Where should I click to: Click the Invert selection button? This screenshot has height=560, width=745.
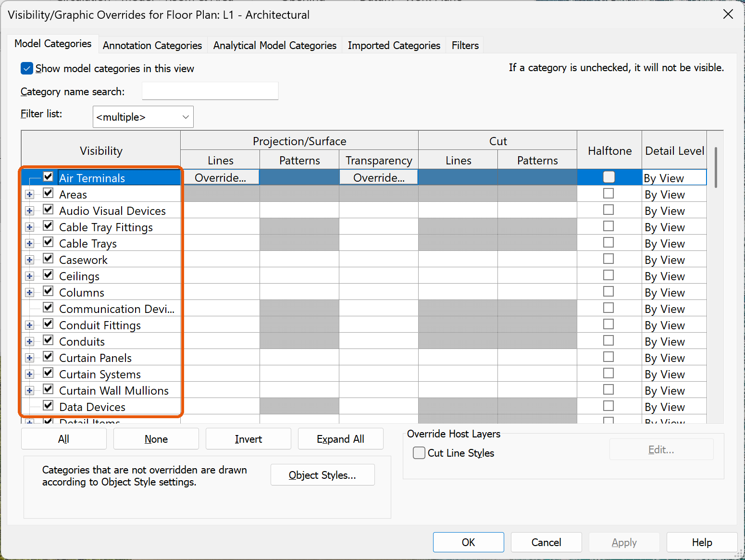tap(248, 439)
